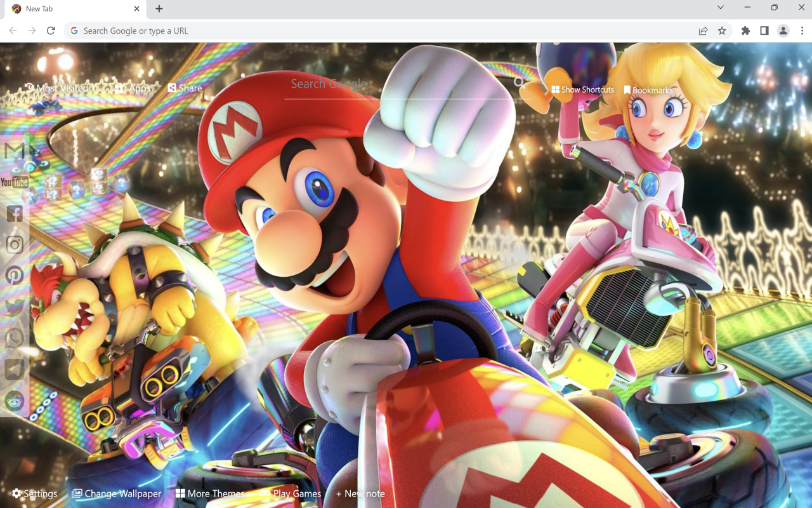Open the Reddit sidebar shortcut

click(14, 400)
